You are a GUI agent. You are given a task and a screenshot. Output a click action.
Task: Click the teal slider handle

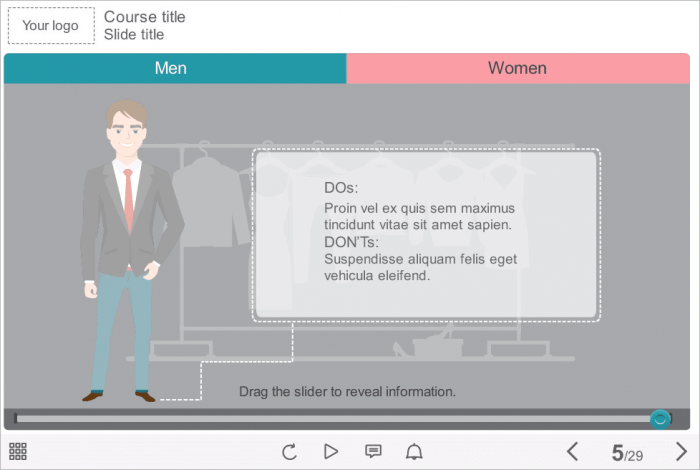[660, 419]
